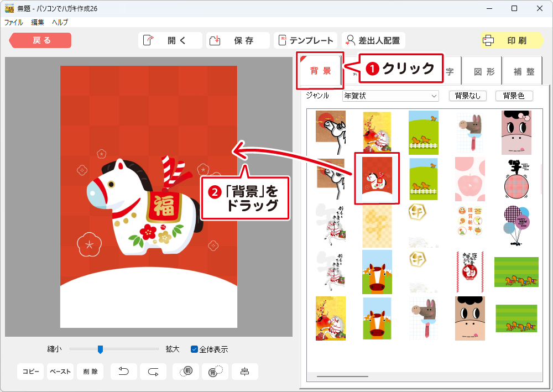Click the undo arrow icon
This screenshot has width=553, height=392.
pyautogui.click(x=124, y=372)
